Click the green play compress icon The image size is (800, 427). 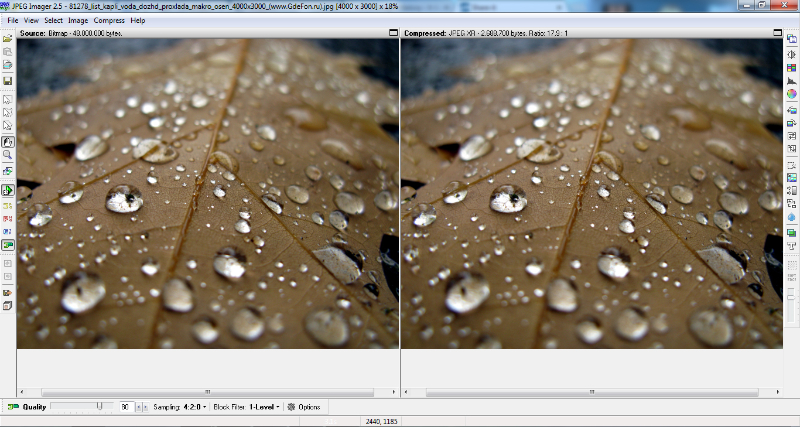click(7, 190)
